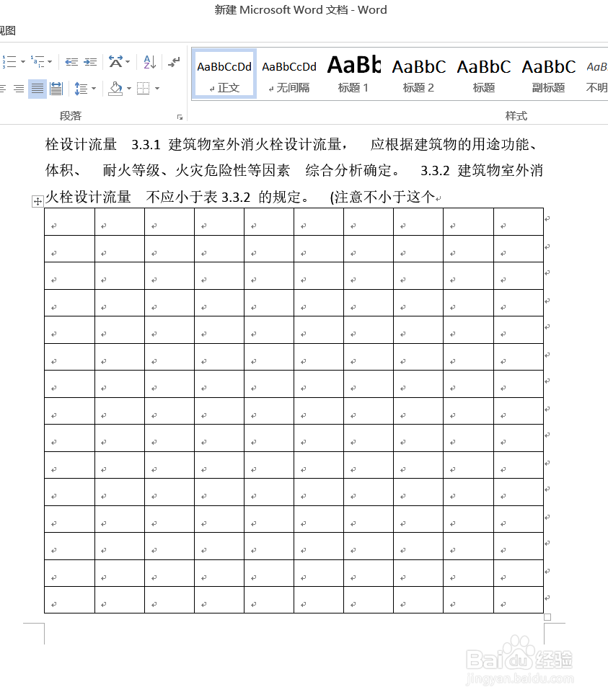Screen dimensions: 608x700
Task: Click the first cell of the table
Action: [70, 222]
